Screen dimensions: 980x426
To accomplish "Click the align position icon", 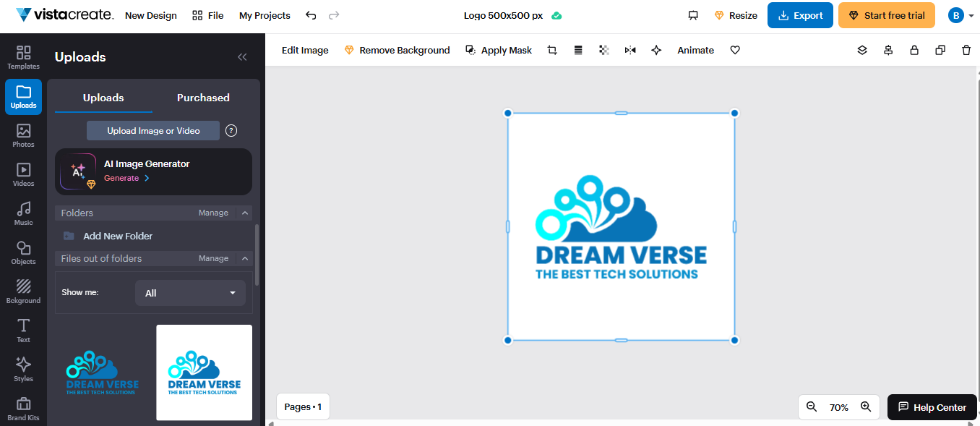I will (888, 50).
